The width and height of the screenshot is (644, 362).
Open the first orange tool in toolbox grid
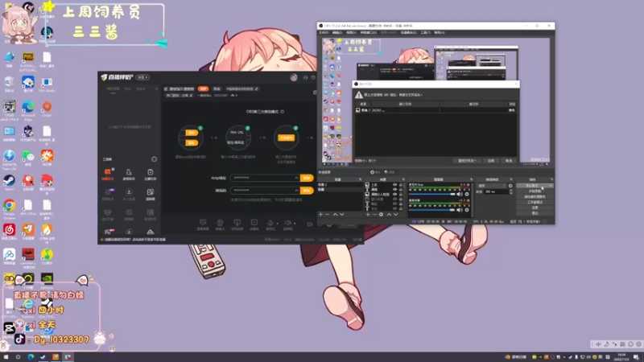click(x=108, y=174)
